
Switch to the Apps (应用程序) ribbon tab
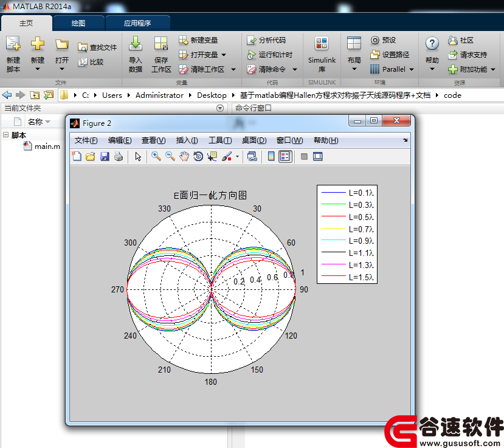coord(137,23)
